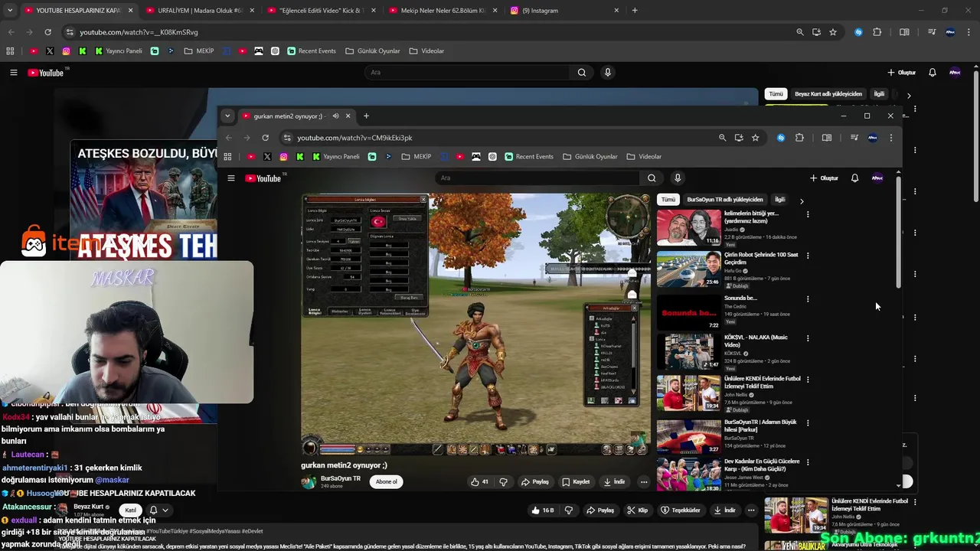Open options menu for 'Çirrin Robot Şehrinde' video
Screen dimensions: 980x551
click(x=808, y=256)
